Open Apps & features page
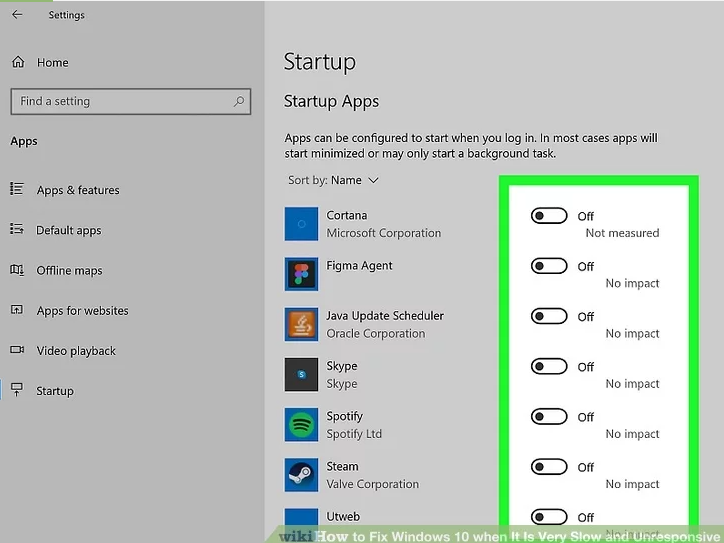 (77, 190)
